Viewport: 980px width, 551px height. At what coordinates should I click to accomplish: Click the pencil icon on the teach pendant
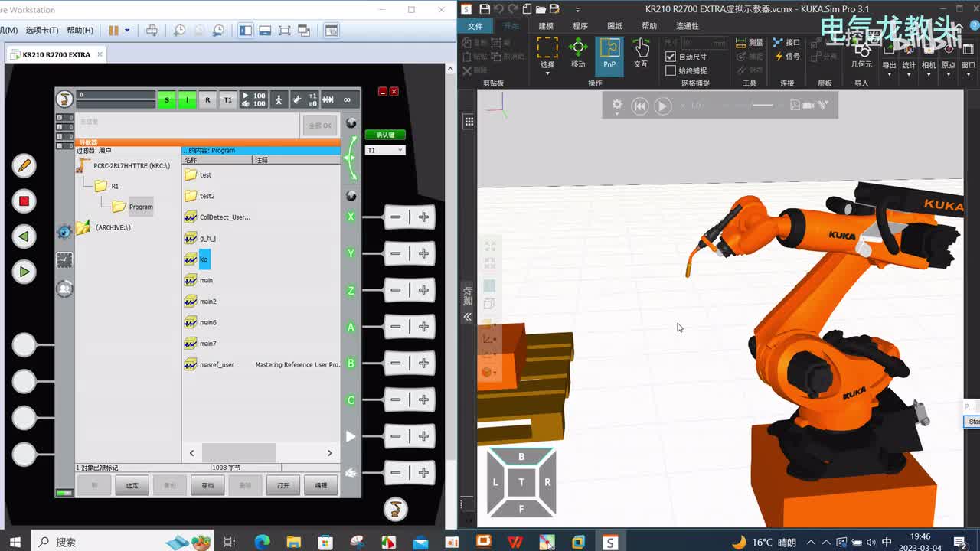[x=24, y=165]
